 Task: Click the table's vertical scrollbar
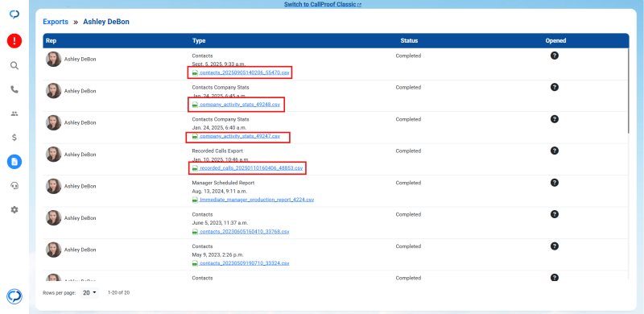click(628, 91)
